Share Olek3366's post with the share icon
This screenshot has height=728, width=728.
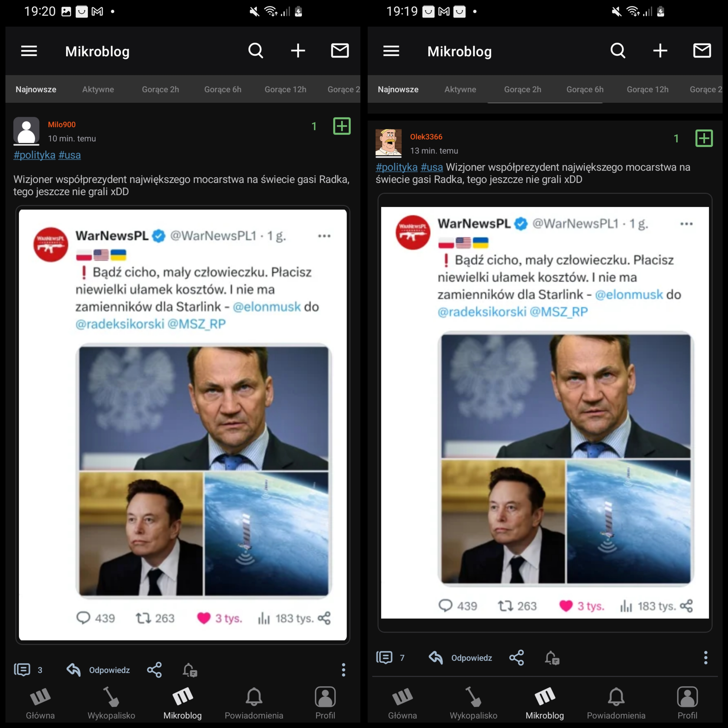516,658
